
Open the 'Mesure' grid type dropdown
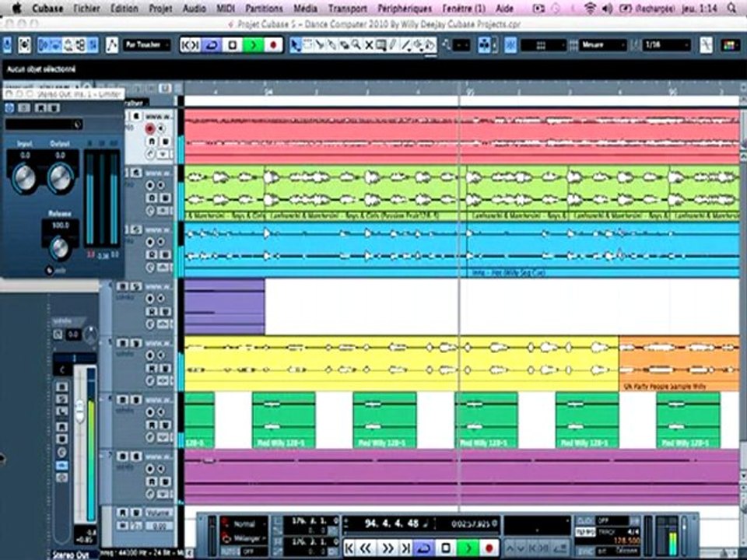coord(603,45)
